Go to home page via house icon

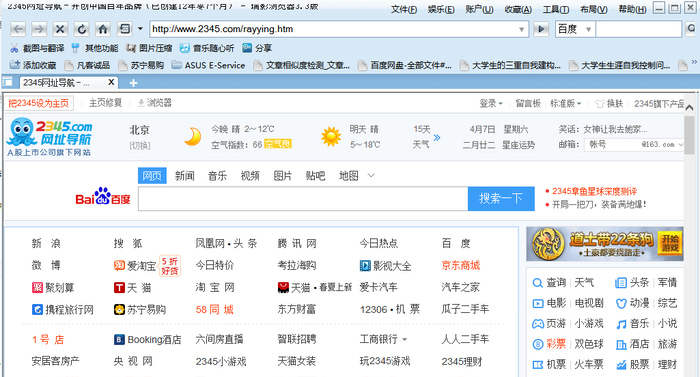tap(103, 29)
